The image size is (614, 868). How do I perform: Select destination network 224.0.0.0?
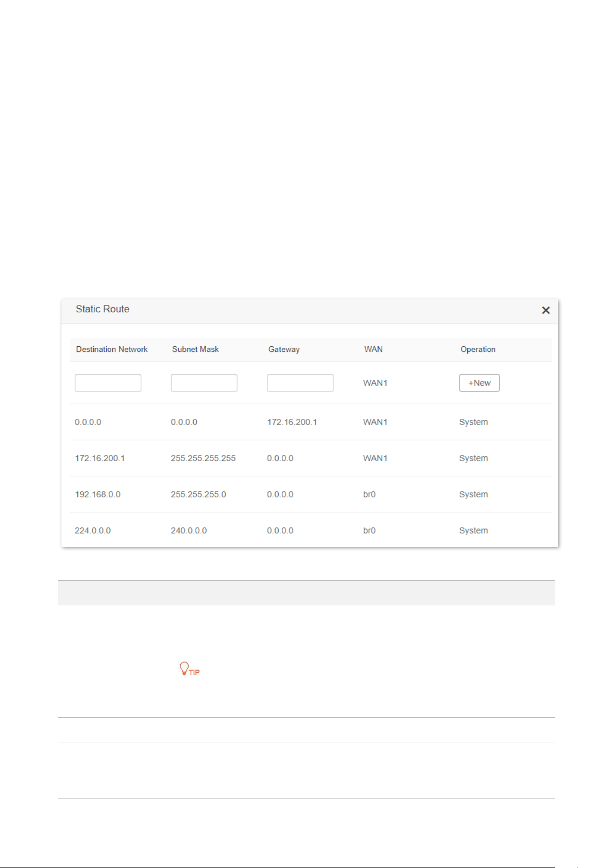[x=93, y=530]
